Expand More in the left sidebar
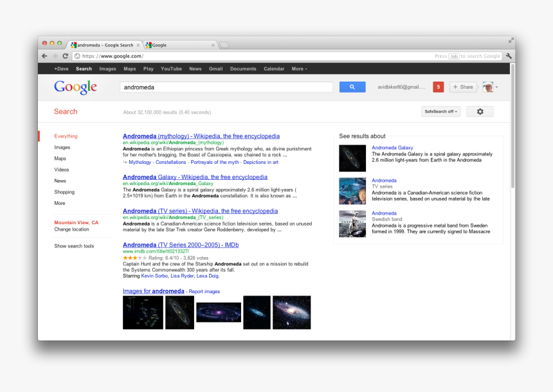The image size is (553, 392). click(x=60, y=204)
